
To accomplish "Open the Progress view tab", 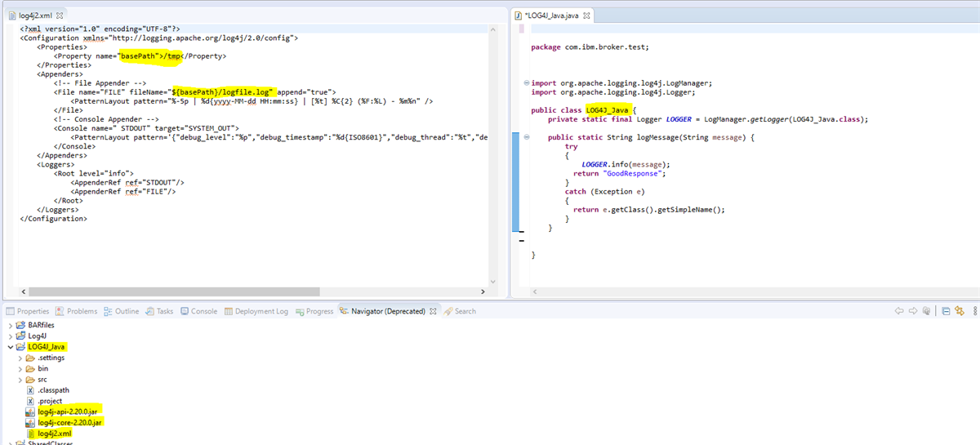I will click(314, 311).
